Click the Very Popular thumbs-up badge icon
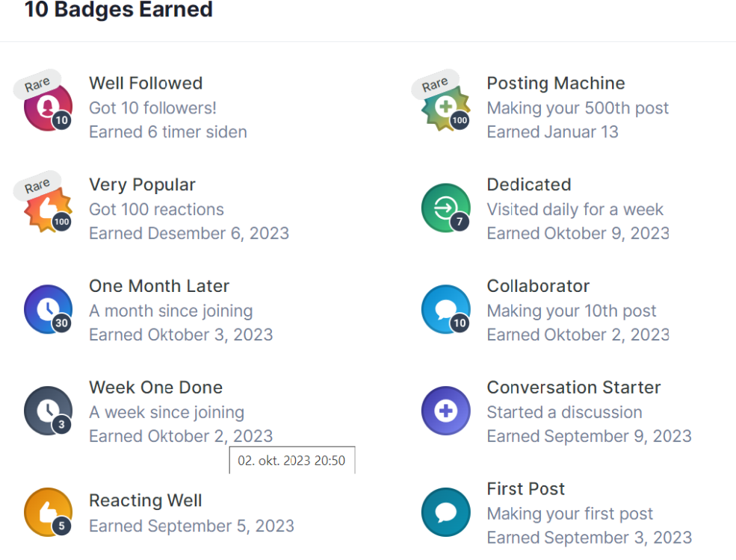This screenshot has height=560, width=736. click(48, 208)
